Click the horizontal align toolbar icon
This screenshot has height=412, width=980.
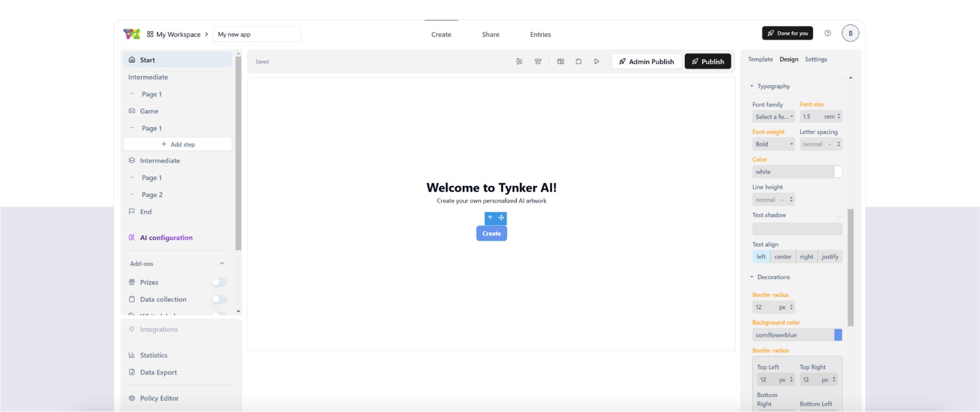pyautogui.click(x=519, y=62)
